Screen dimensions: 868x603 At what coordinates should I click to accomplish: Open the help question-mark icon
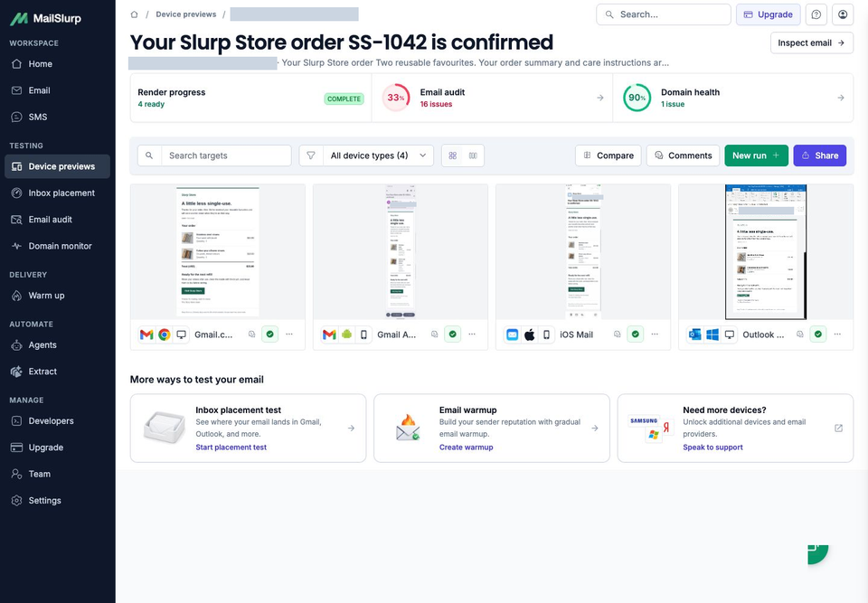pos(816,14)
